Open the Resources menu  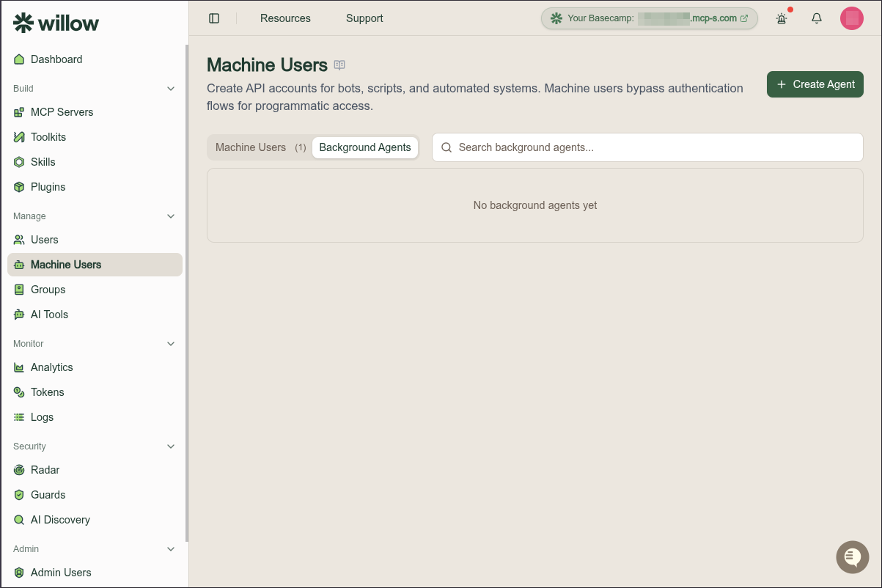[285, 18]
